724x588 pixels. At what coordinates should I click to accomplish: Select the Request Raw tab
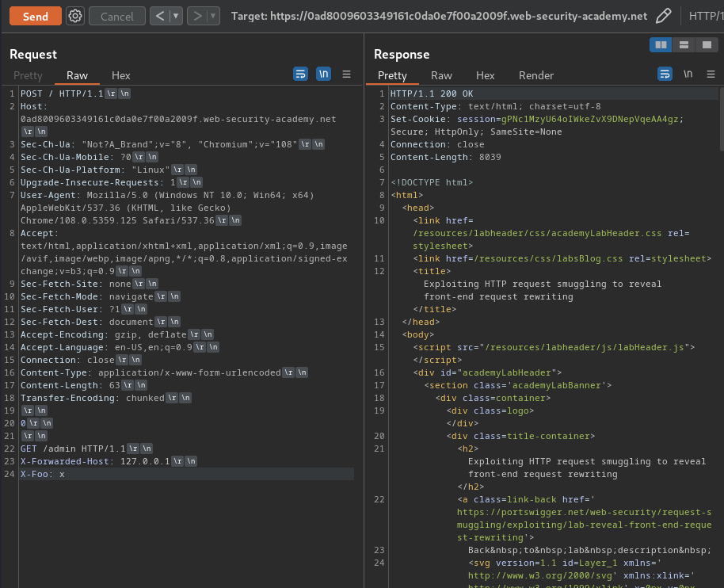coord(77,75)
